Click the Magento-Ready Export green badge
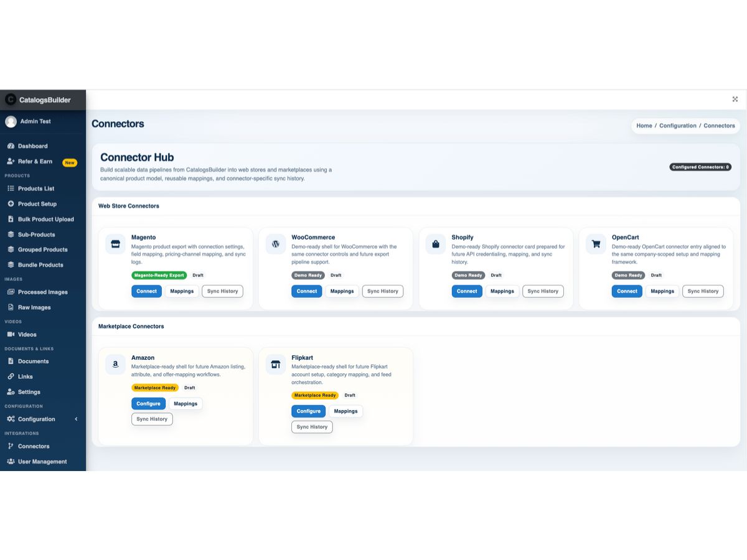The image size is (747, 560). click(x=159, y=275)
